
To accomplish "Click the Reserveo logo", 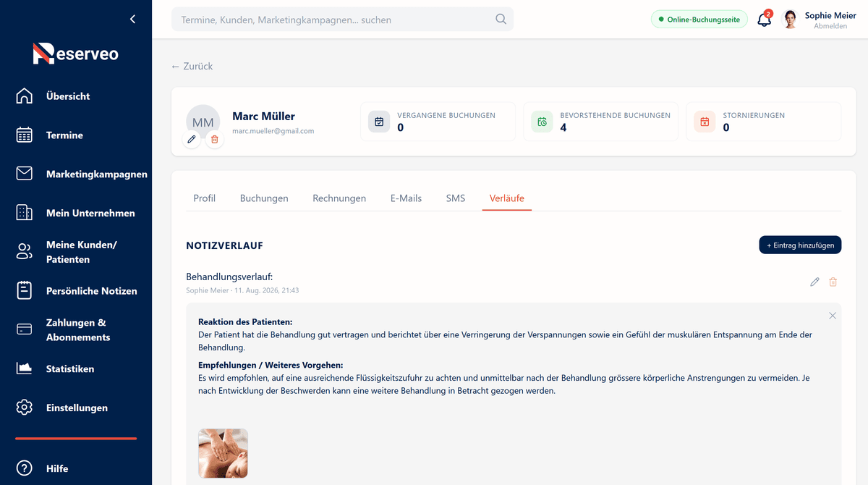I will click(x=75, y=54).
